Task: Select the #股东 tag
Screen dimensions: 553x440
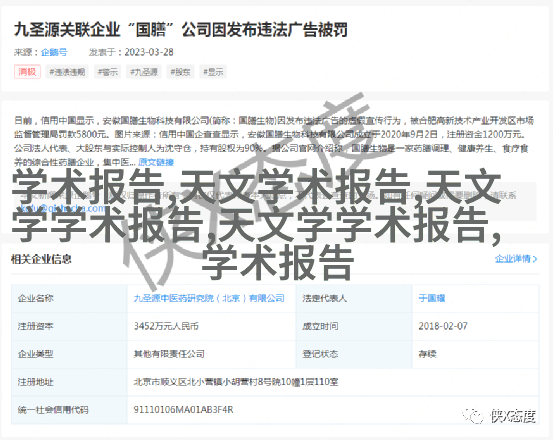Action: 180,72
